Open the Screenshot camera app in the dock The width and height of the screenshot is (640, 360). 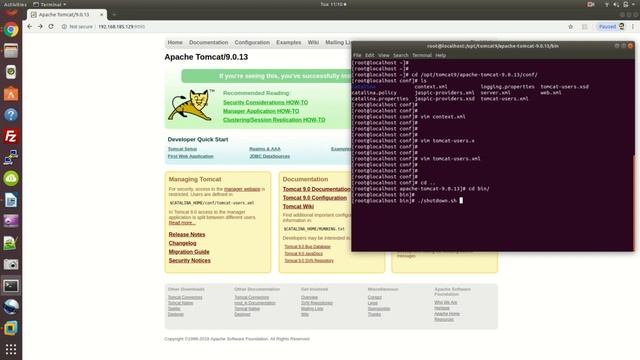point(11,264)
